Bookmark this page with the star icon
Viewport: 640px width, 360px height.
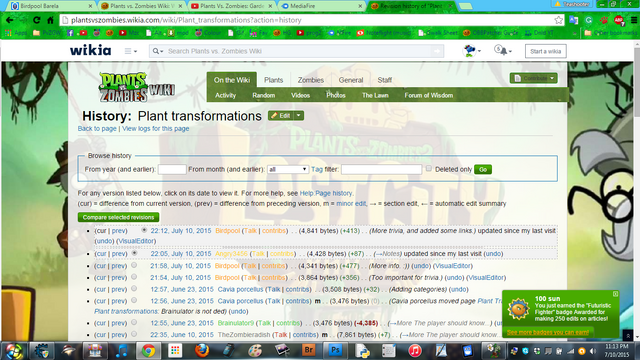point(558,20)
